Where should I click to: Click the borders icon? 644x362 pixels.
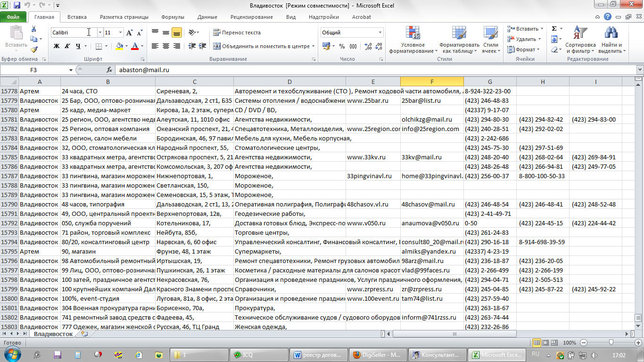click(98, 46)
